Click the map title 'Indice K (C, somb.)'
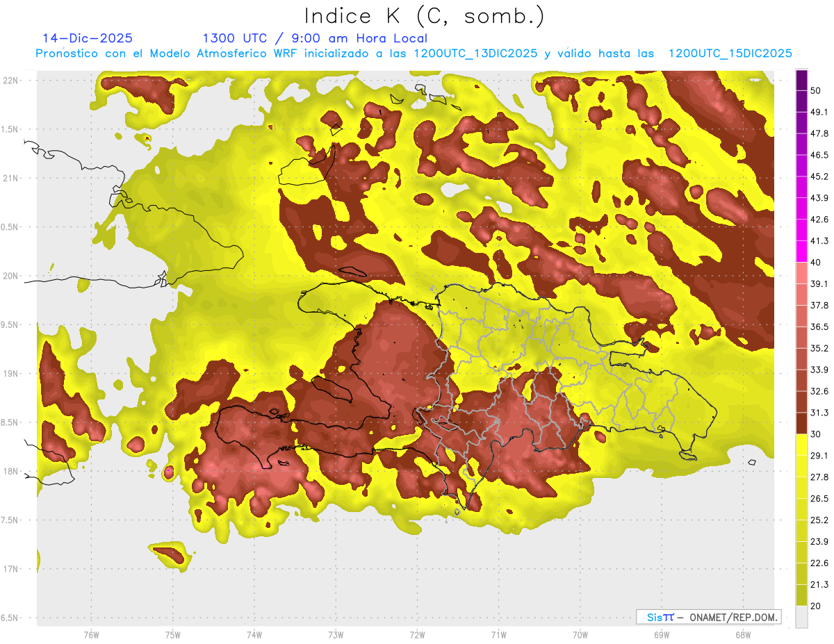 (424, 16)
